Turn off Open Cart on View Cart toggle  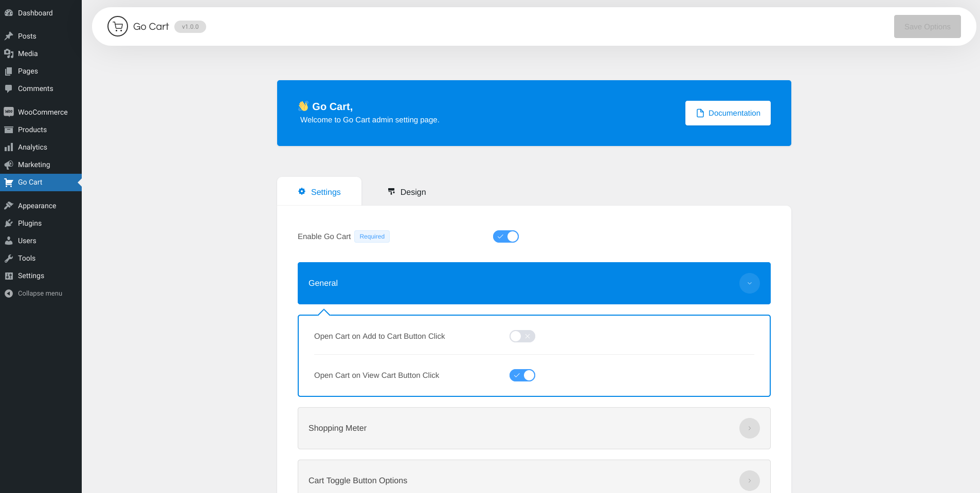click(522, 375)
